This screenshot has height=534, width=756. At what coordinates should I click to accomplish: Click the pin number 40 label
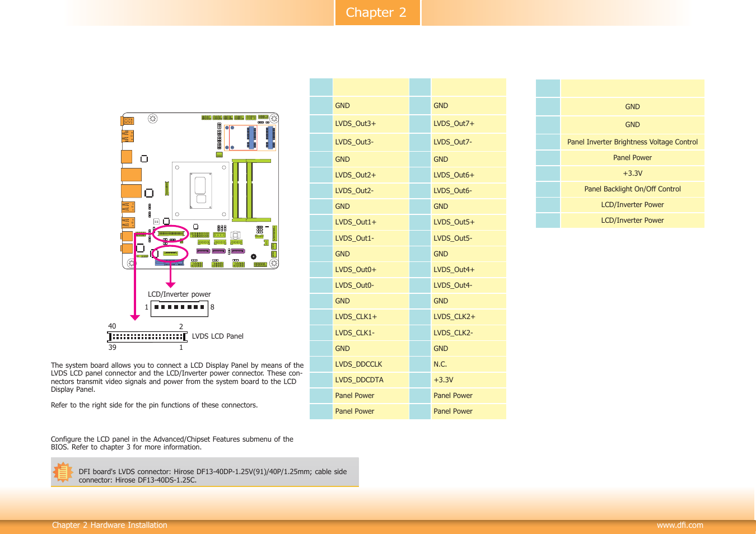112,326
